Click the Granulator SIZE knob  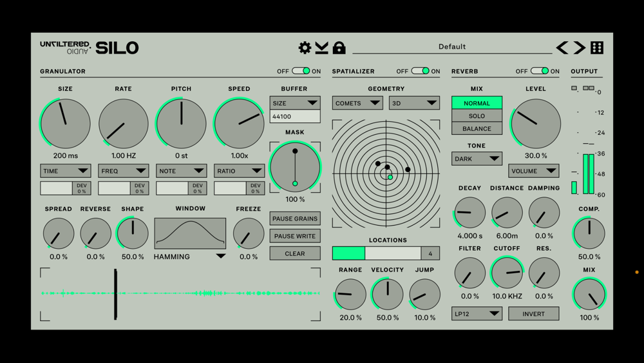click(65, 124)
